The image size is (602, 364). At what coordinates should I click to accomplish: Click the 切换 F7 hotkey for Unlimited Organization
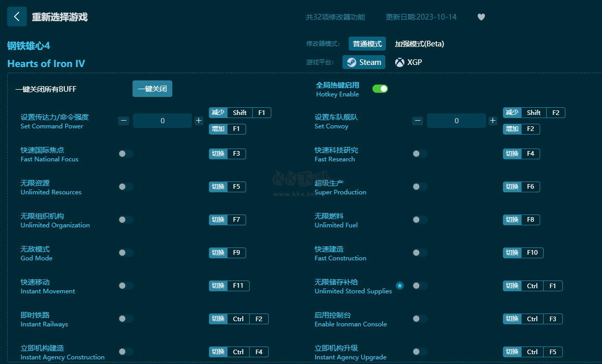point(227,220)
